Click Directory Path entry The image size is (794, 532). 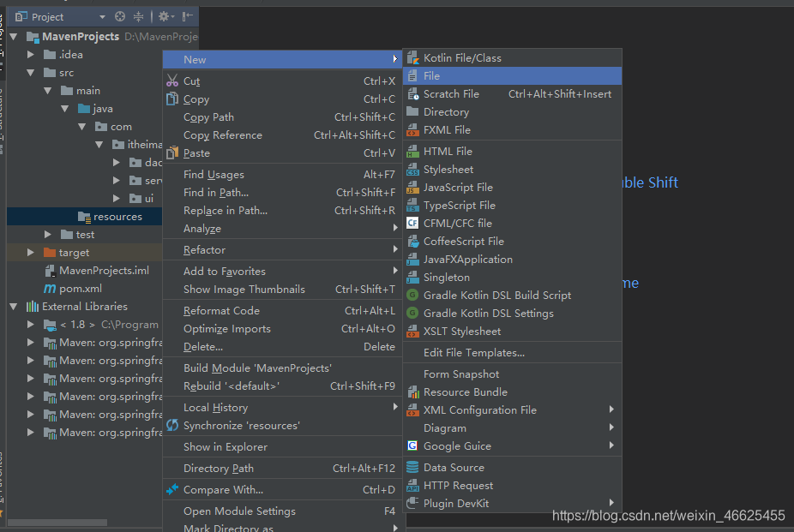point(283,469)
